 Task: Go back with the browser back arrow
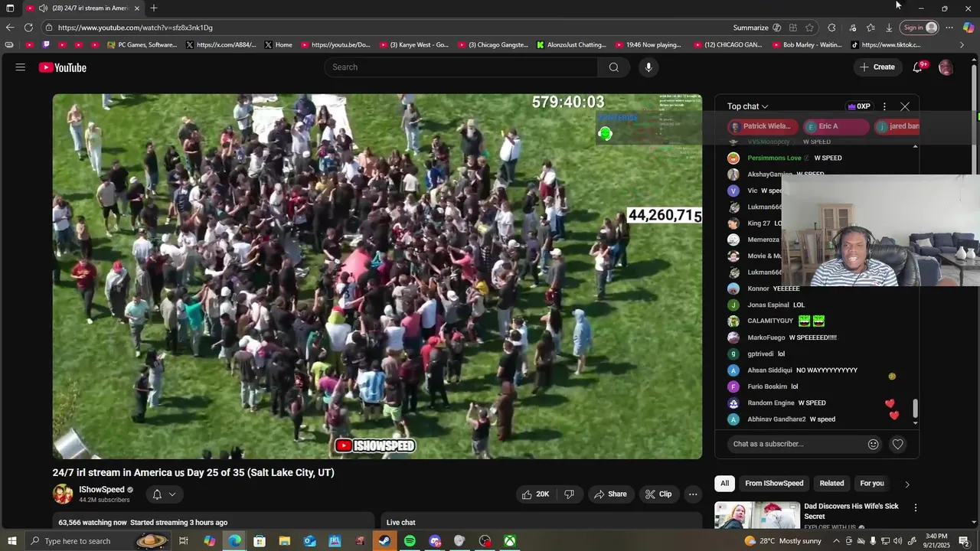(x=10, y=28)
